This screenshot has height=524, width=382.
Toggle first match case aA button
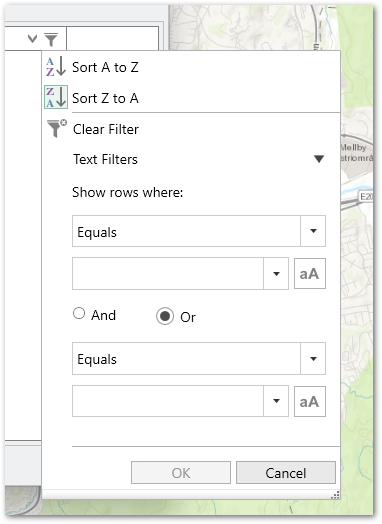click(x=310, y=273)
